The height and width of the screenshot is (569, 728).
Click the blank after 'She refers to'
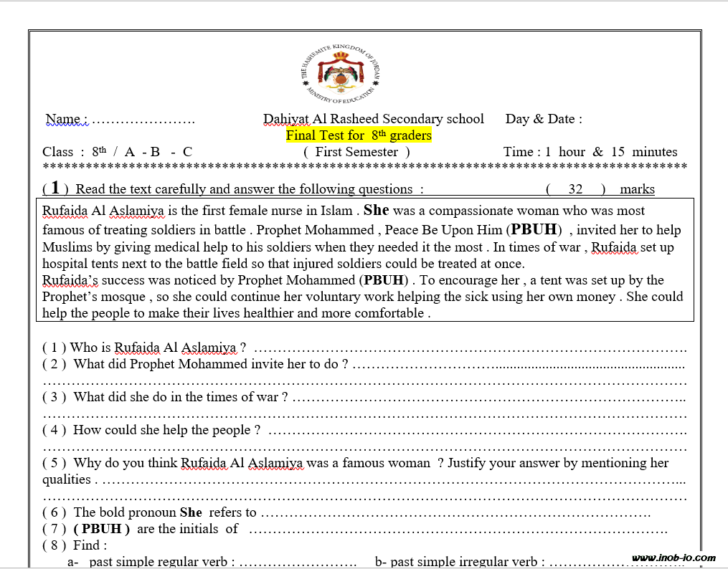(x=455, y=513)
